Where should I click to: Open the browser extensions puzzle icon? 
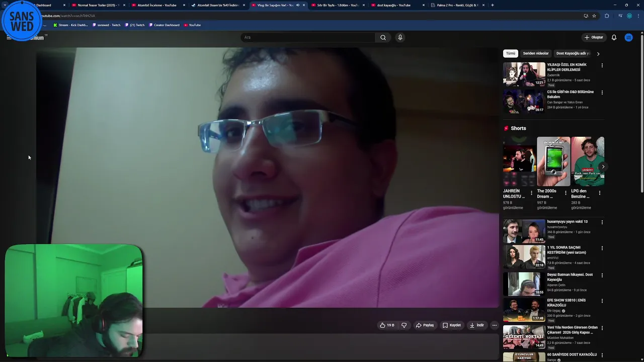coord(607,16)
